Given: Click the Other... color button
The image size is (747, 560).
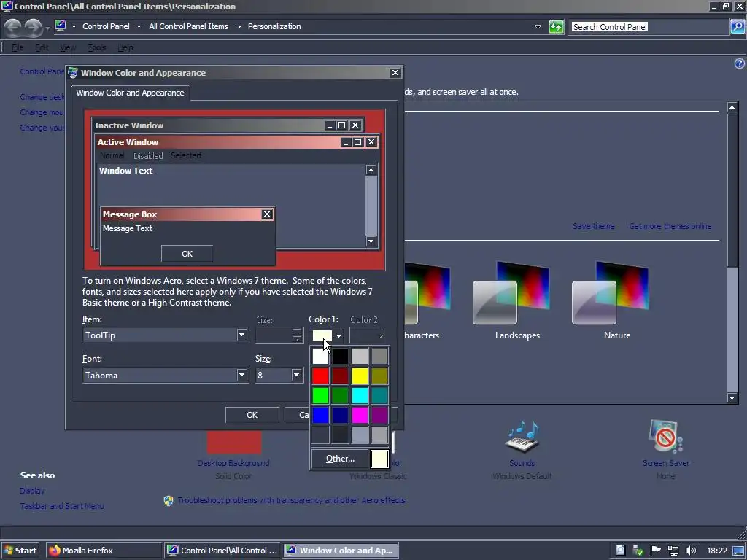Looking at the screenshot, I should pos(340,459).
